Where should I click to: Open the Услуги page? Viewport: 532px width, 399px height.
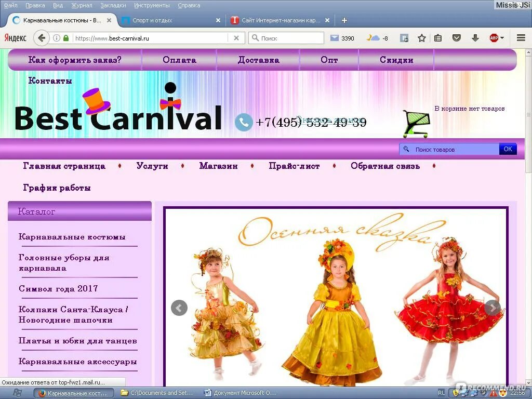[152, 166]
